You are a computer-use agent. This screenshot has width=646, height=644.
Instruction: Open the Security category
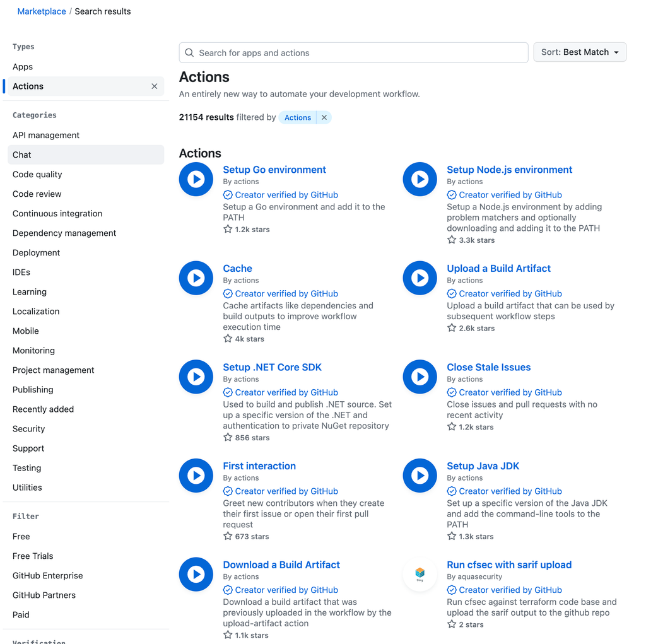28,428
